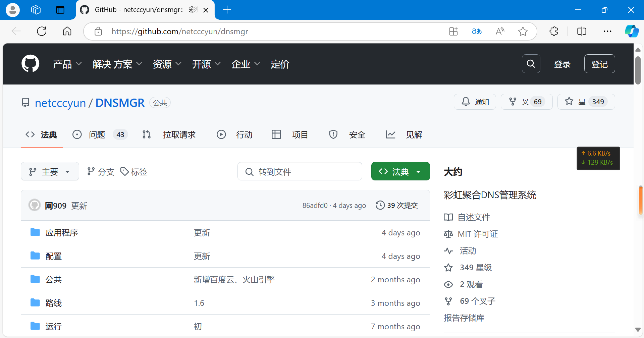Toggle notifications with the 通知 bell button
Image resolution: width=644 pixels, height=338 pixels.
point(475,102)
